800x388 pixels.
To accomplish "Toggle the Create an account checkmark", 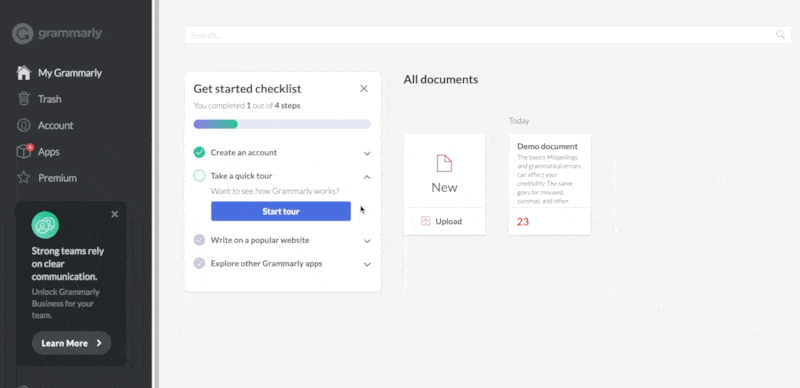I will click(199, 152).
